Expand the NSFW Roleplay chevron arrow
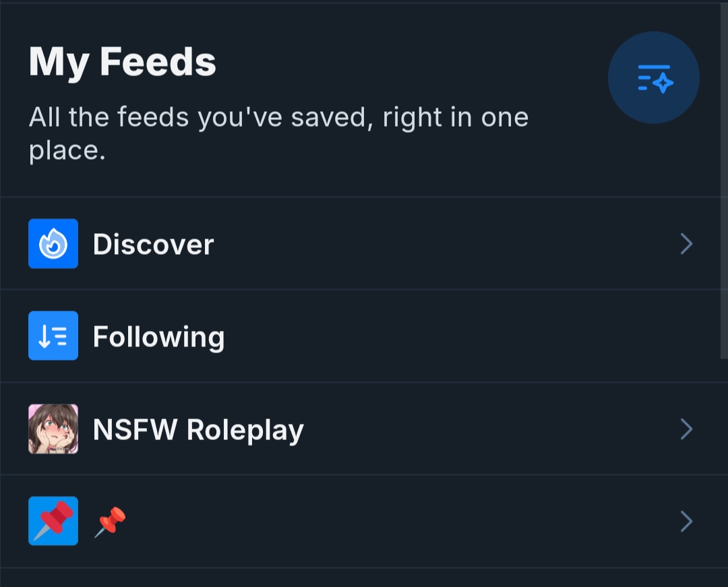The height and width of the screenshot is (587, 728). click(x=686, y=429)
